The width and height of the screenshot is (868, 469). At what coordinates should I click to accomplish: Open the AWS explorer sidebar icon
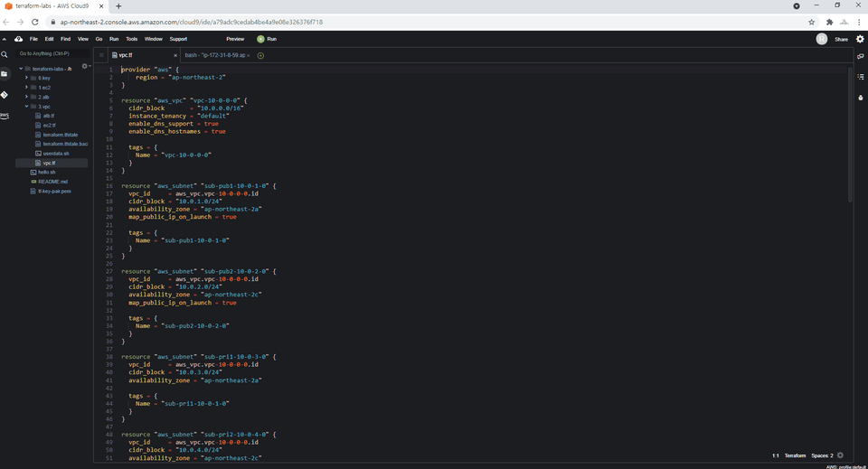pos(5,115)
